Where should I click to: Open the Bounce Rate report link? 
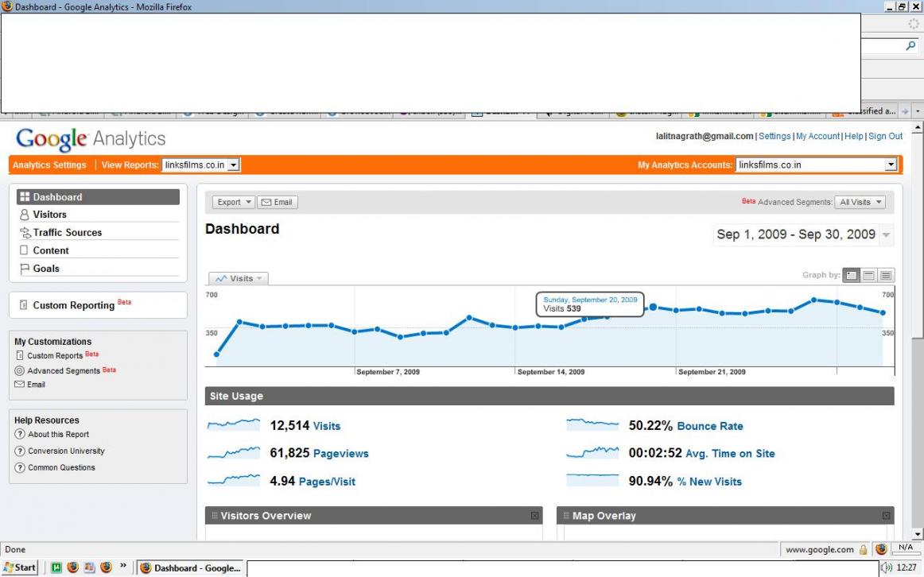(x=710, y=426)
